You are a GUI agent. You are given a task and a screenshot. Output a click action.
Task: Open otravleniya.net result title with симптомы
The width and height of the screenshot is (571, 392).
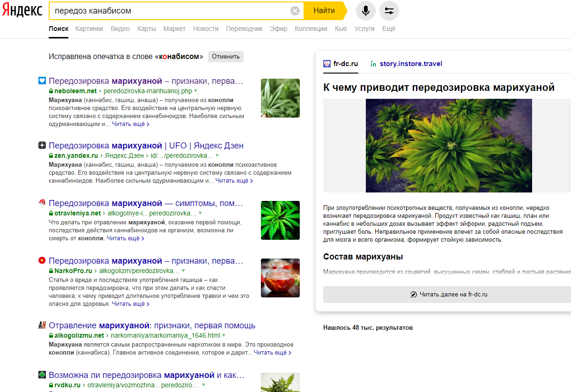pos(146,203)
